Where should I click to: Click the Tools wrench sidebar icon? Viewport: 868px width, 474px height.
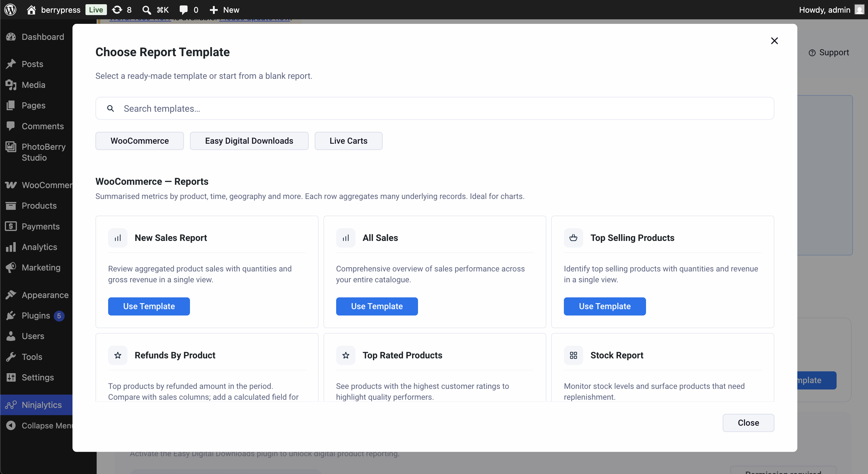pyautogui.click(x=11, y=357)
